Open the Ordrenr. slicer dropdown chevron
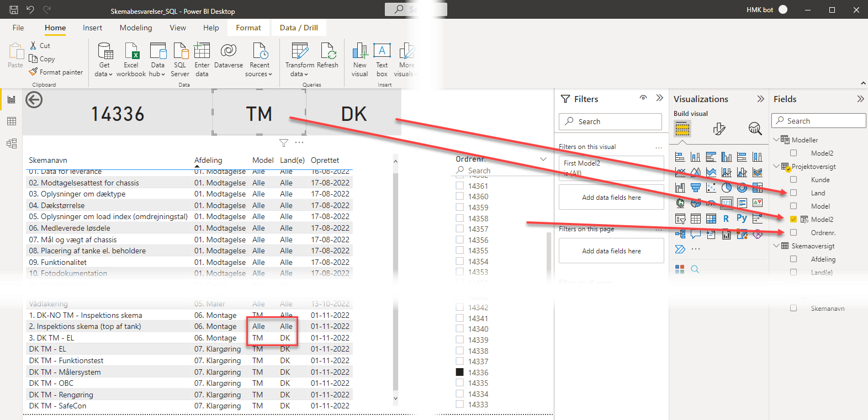Screen dimensions: 868x420 (543, 160)
